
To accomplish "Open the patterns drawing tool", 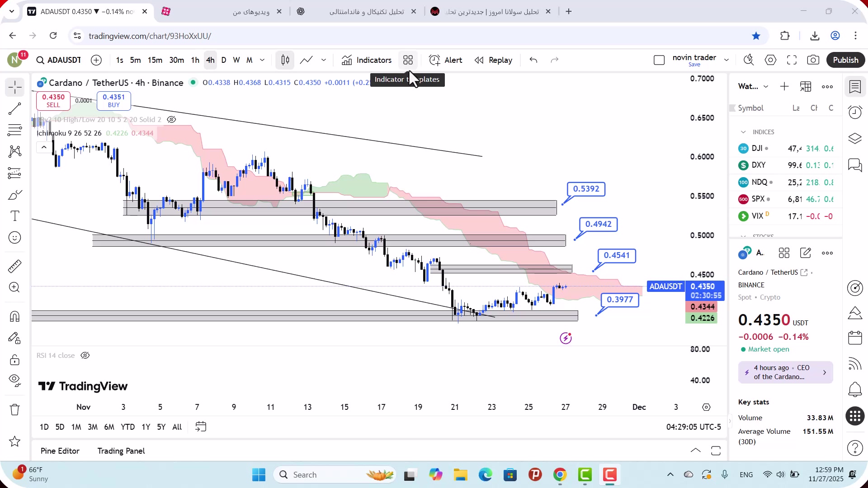I will click(x=15, y=151).
